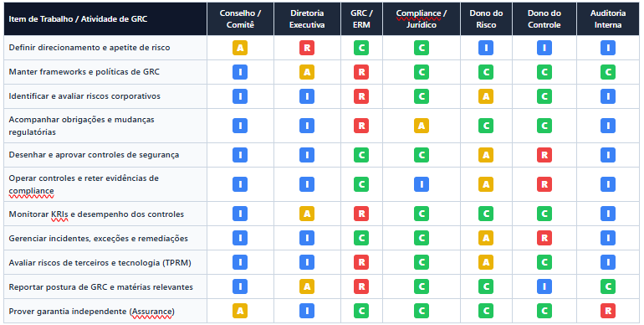
Task: Click 'Identificar e avaliar riscos corporativos' row label
Action: pos(84,96)
